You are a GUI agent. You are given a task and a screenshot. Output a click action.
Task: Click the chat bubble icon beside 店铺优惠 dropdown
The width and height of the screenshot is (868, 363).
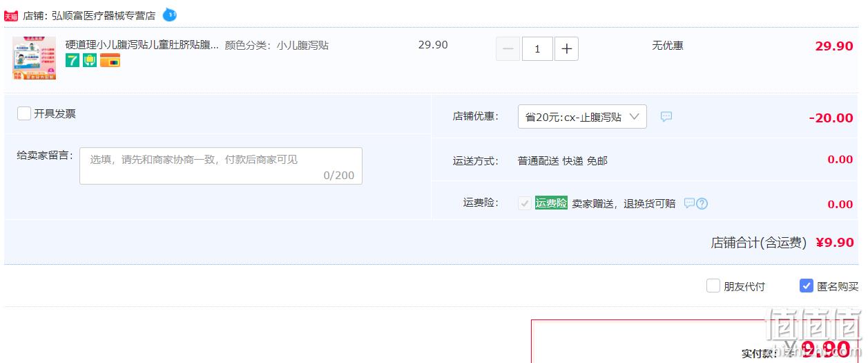click(666, 117)
